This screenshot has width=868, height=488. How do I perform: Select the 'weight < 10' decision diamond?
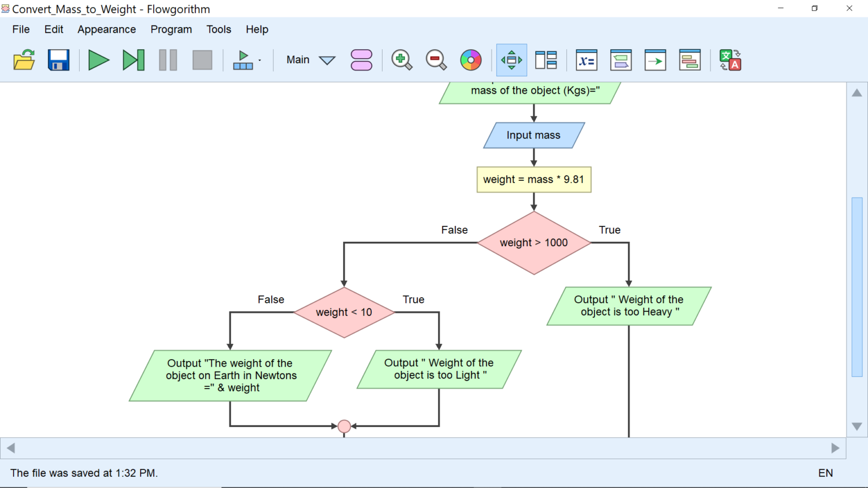pyautogui.click(x=344, y=312)
